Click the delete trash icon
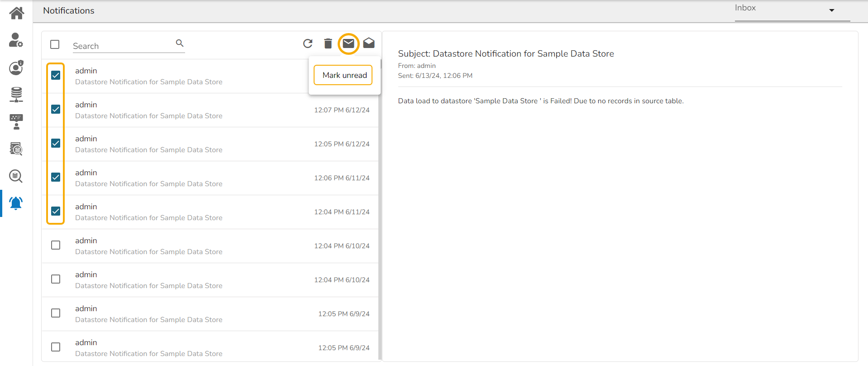This screenshot has width=868, height=366. click(328, 43)
